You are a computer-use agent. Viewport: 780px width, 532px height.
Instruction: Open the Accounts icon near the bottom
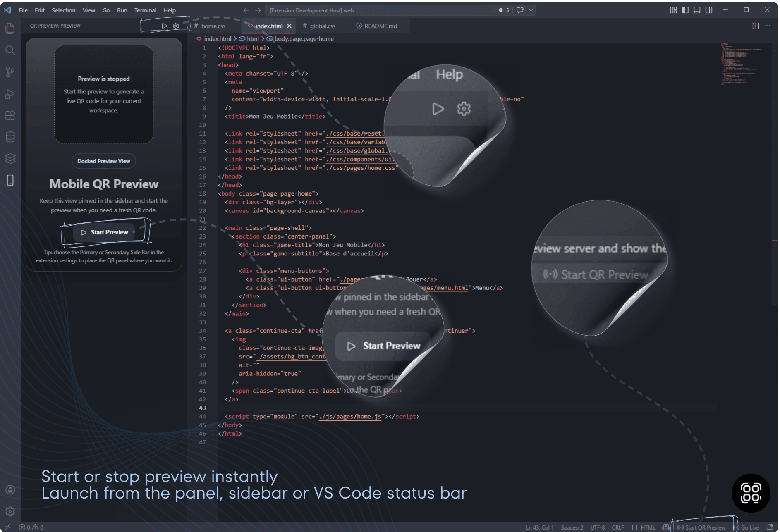click(10, 490)
